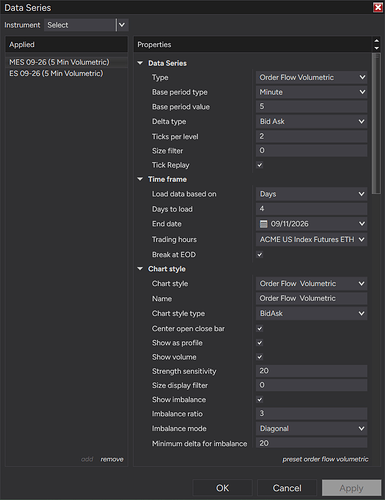The width and height of the screenshot is (385, 500).
Task: Click the Days to load field
Action: (x=311, y=209)
